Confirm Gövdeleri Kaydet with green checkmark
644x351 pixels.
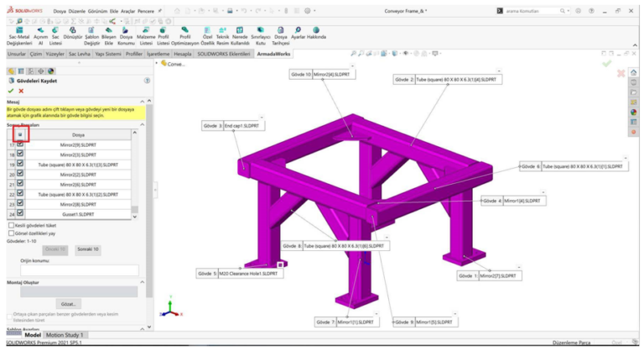[10, 91]
